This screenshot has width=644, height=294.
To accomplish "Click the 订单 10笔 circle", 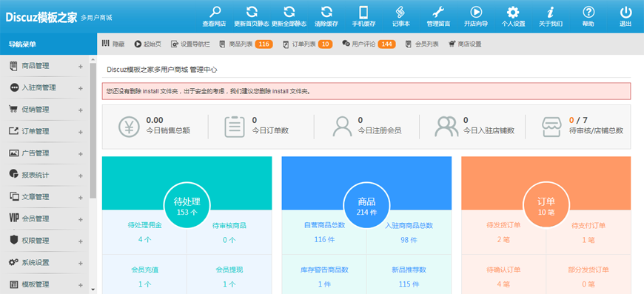I will pos(546,205).
